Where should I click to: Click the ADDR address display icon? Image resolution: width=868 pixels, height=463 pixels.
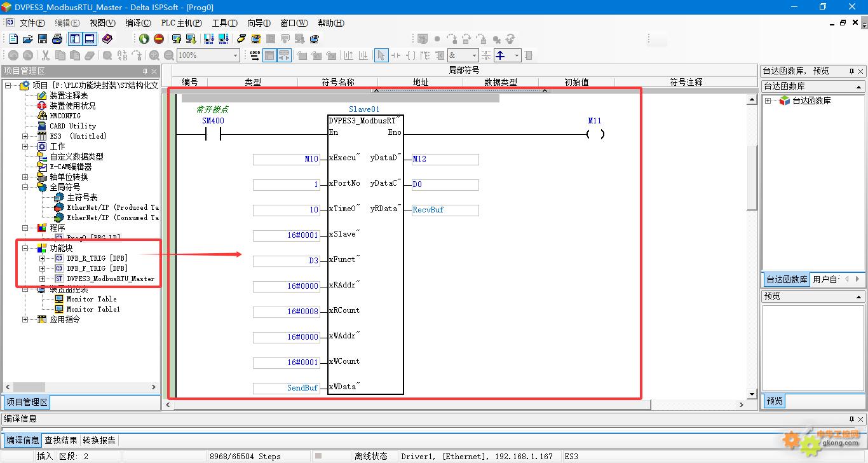[255, 55]
